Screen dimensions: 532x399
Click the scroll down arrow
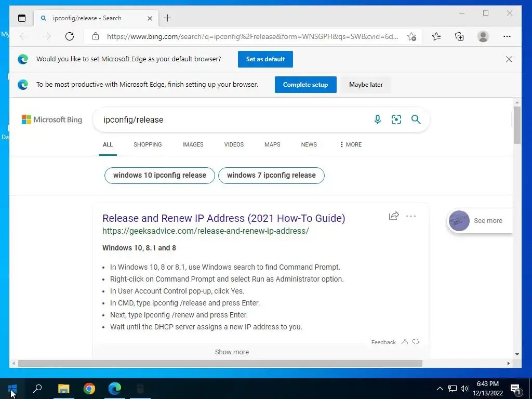tap(517, 354)
